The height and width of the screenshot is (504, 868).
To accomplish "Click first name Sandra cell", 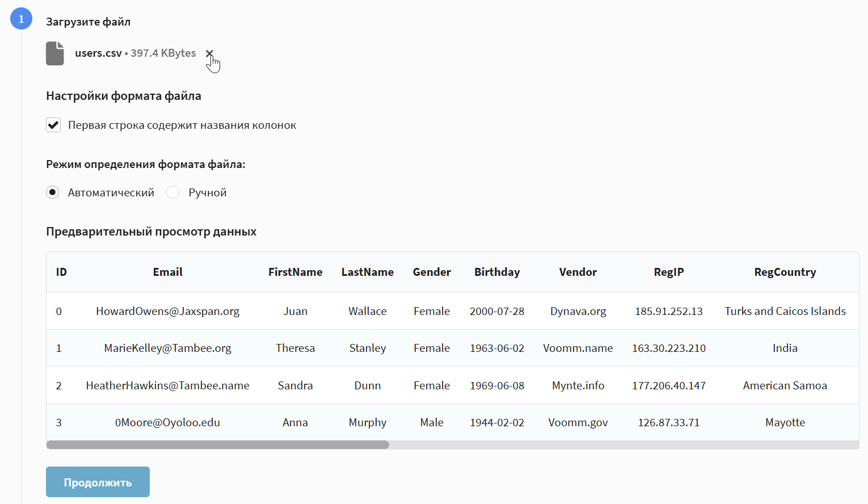I will 296,385.
